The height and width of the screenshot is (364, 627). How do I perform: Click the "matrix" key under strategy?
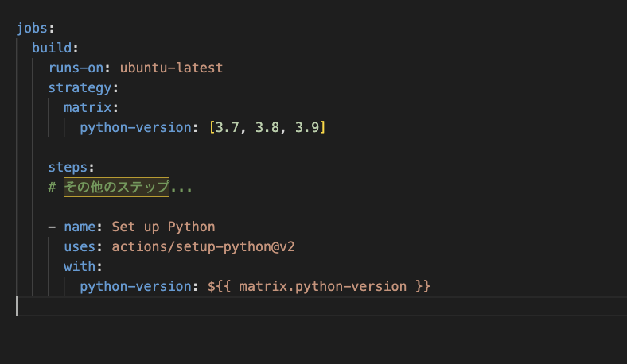pos(88,107)
